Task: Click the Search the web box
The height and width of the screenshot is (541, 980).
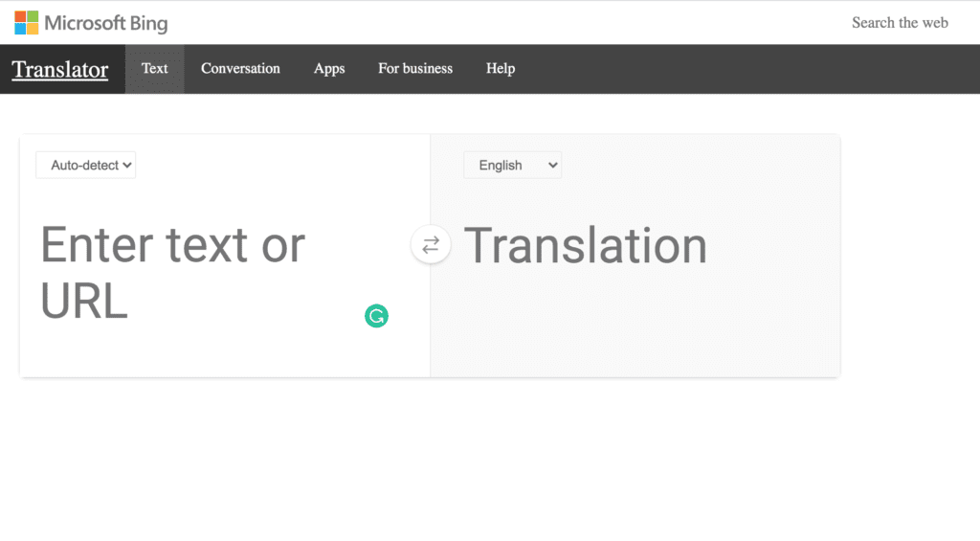Action: [x=900, y=23]
